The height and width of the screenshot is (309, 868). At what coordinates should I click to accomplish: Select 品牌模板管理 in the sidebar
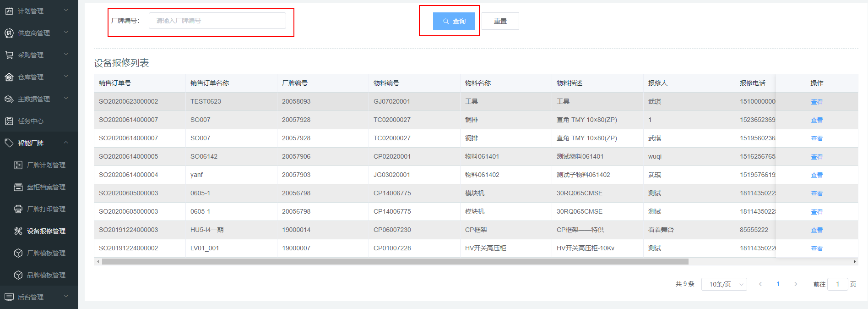pyautogui.click(x=46, y=275)
